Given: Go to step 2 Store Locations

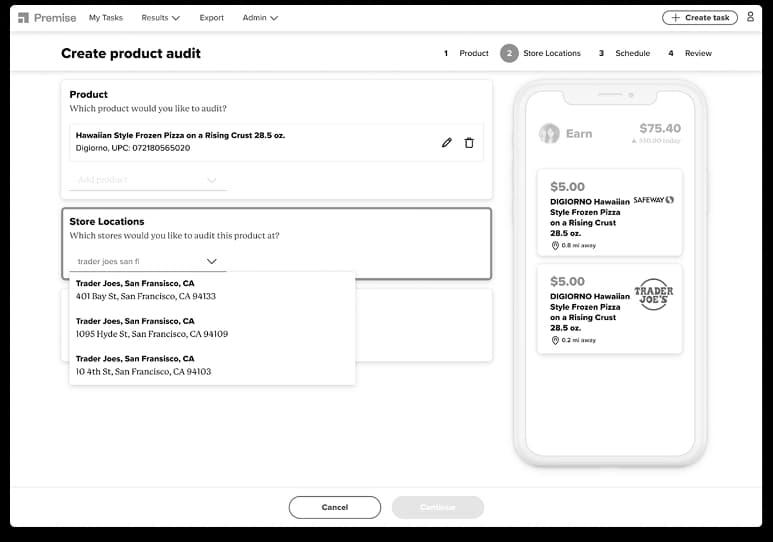Looking at the screenshot, I should [540, 53].
